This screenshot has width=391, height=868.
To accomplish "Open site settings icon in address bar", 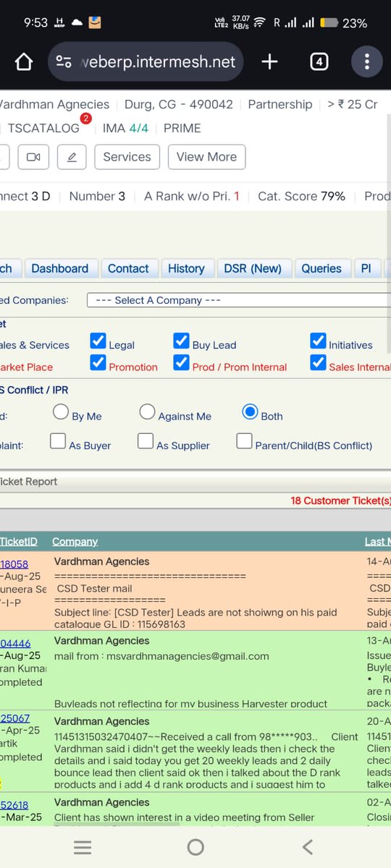I will coord(64,62).
